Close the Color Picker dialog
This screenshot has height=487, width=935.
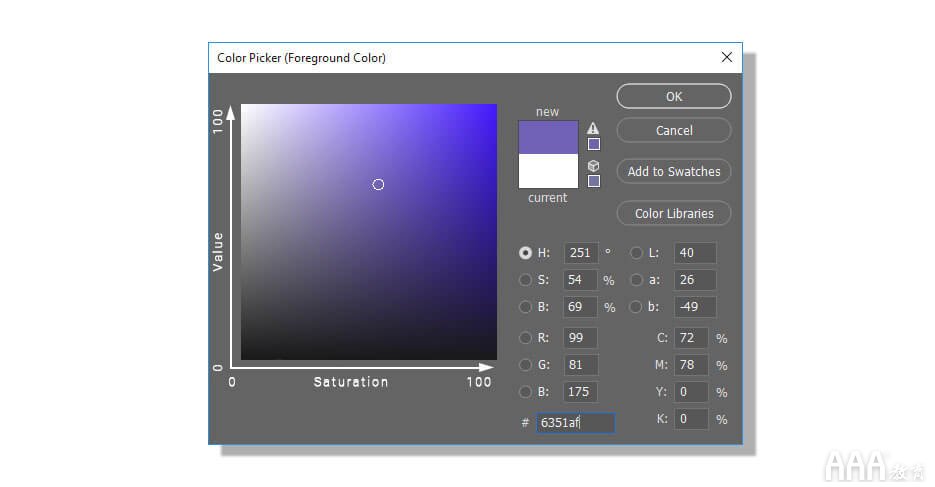coord(726,57)
